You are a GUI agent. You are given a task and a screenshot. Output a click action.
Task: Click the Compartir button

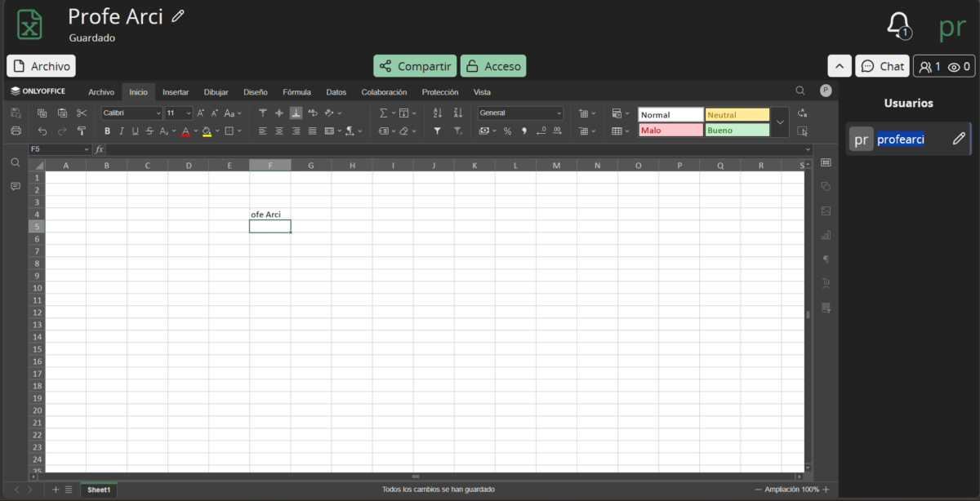415,66
